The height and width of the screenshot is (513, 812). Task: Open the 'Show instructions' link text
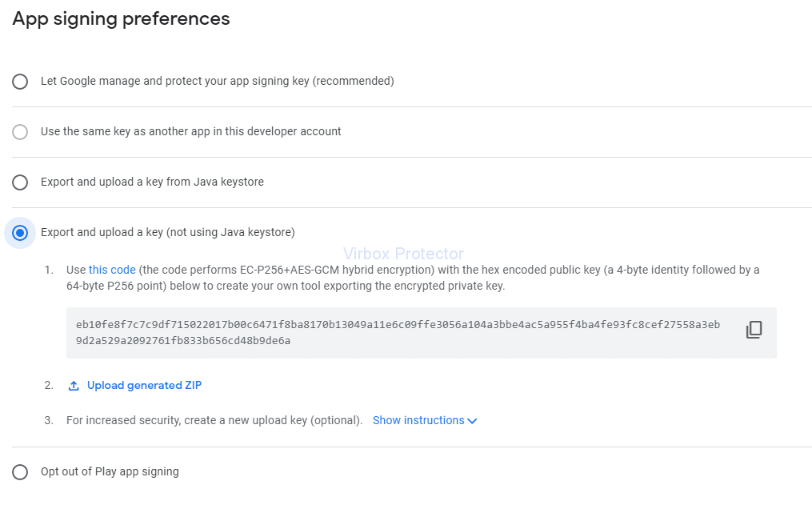coord(418,420)
